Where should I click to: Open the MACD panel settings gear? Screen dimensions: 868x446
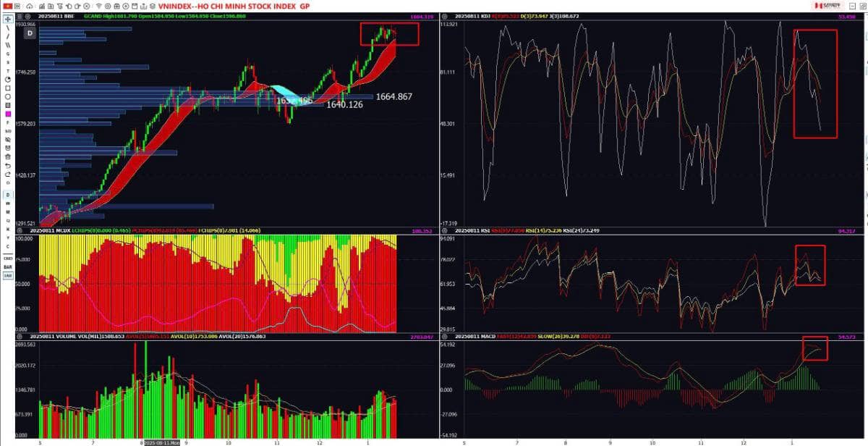point(445,336)
